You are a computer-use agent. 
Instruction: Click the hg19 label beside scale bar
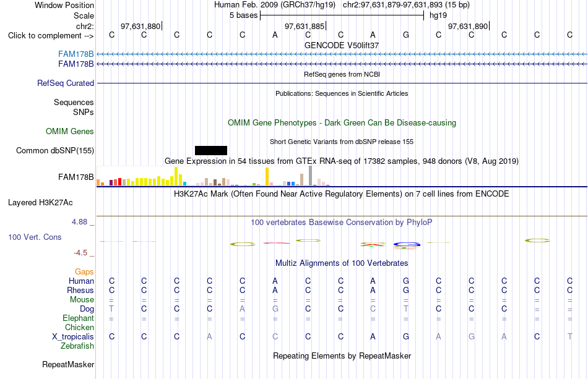coord(438,15)
